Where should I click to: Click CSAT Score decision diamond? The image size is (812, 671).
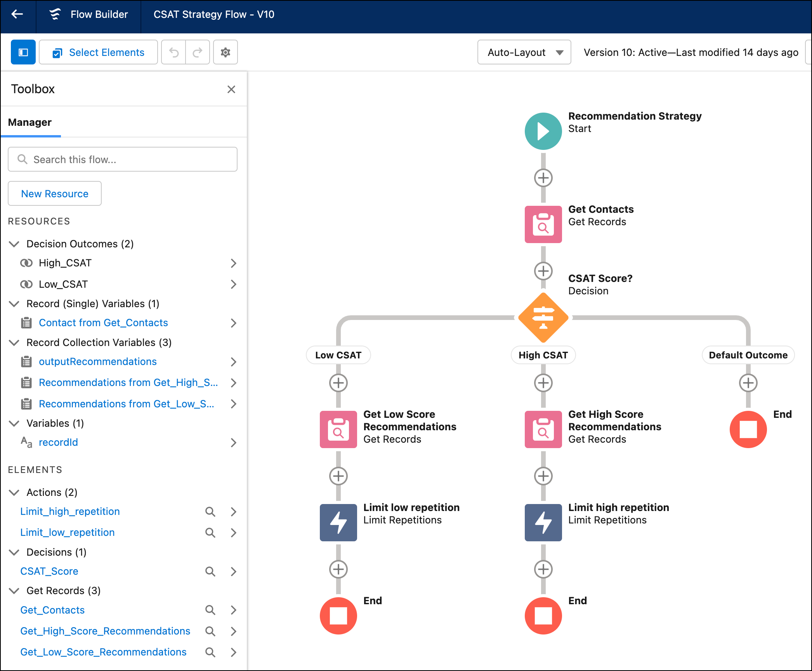click(x=543, y=318)
